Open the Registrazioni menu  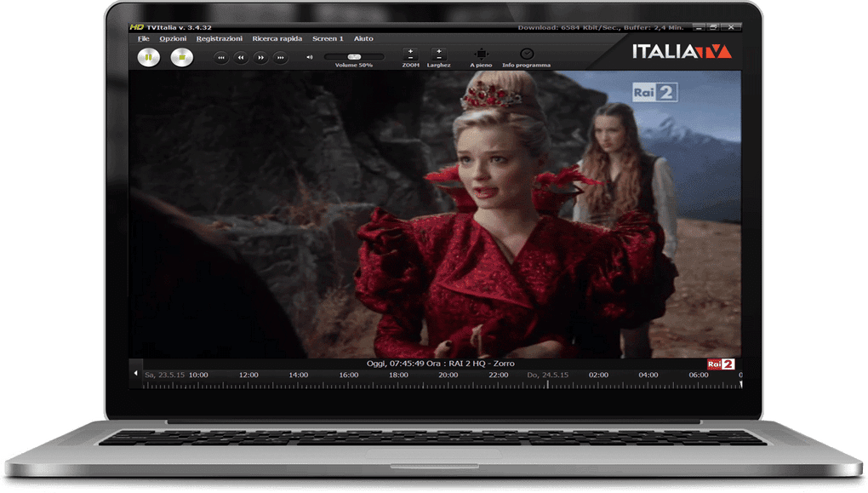(x=220, y=39)
